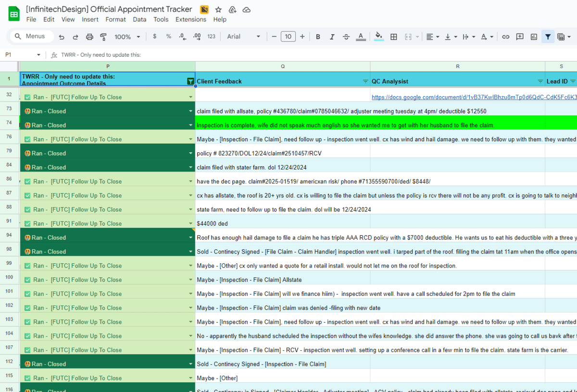The height and width of the screenshot is (392, 577).
Task: Expand outcome dropdown arrow in row 86
Action: pyautogui.click(x=190, y=182)
